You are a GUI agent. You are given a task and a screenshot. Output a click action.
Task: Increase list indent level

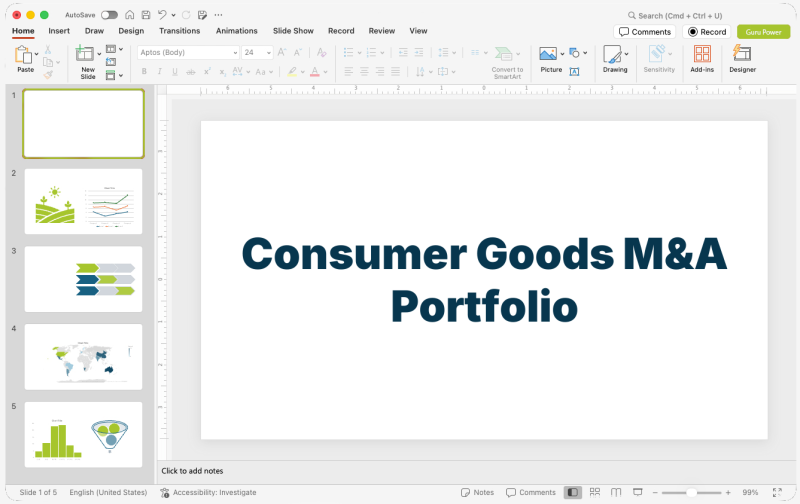click(x=419, y=53)
